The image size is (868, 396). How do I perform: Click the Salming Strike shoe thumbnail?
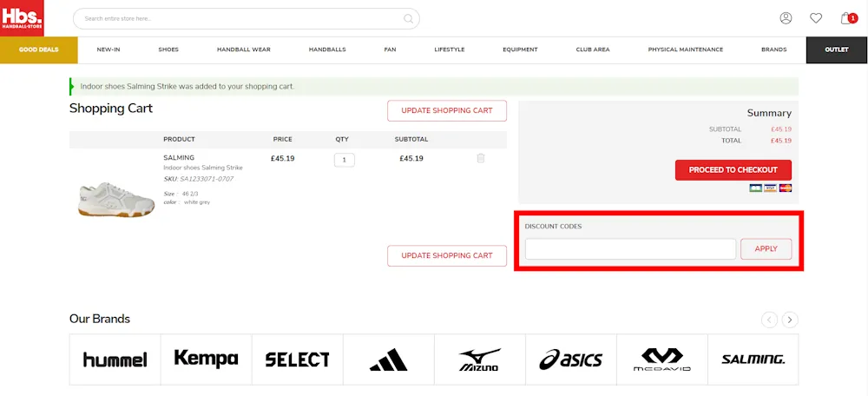117,199
